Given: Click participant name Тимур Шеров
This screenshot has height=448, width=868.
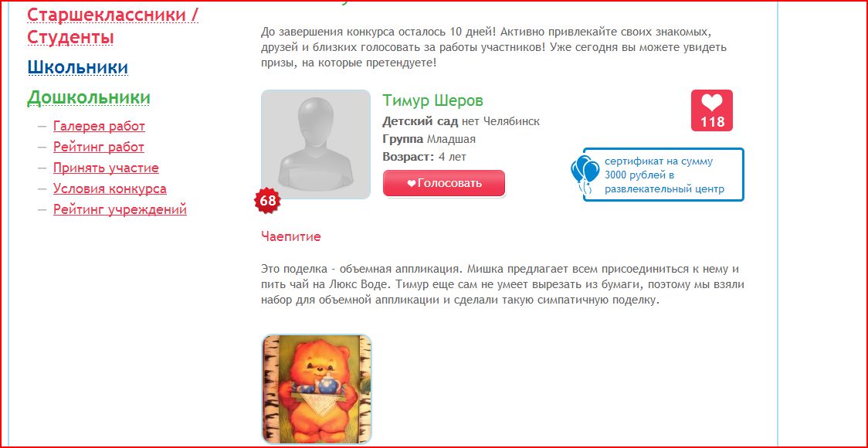Looking at the screenshot, I should tap(433, 100).
